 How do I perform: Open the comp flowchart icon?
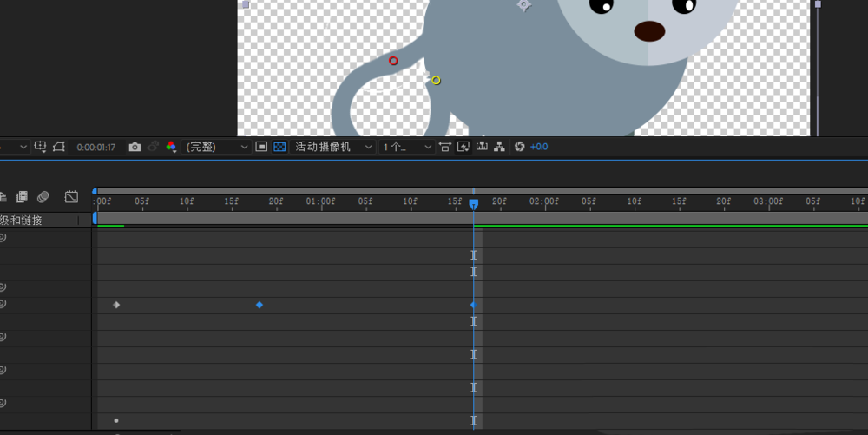tap(499, 148)
